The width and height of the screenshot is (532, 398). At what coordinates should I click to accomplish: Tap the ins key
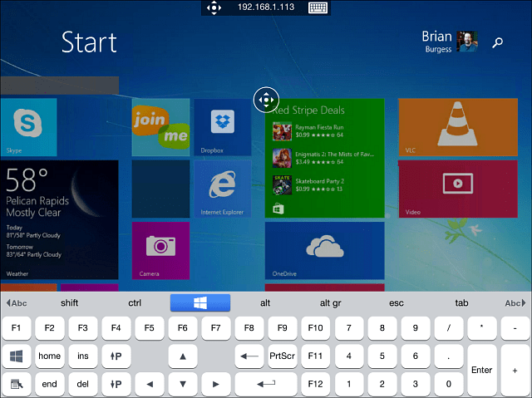coord(83,356)
